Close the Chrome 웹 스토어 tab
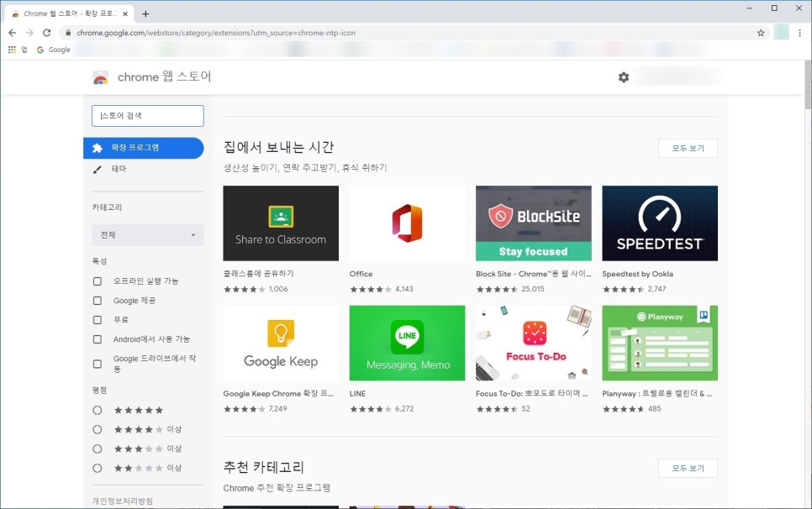This screenshot has height=509, width=812. [125, 14]
